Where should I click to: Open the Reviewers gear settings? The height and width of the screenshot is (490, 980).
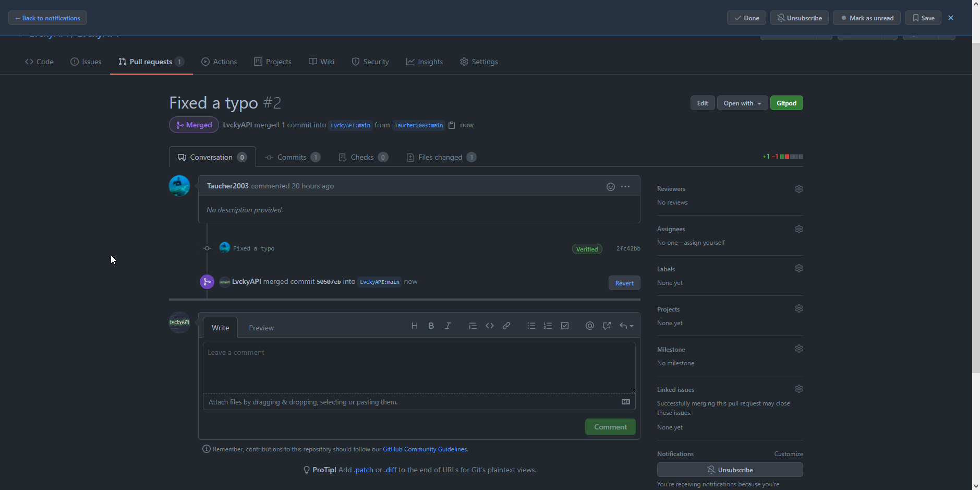pyautogui.click(x=798, y=189)
